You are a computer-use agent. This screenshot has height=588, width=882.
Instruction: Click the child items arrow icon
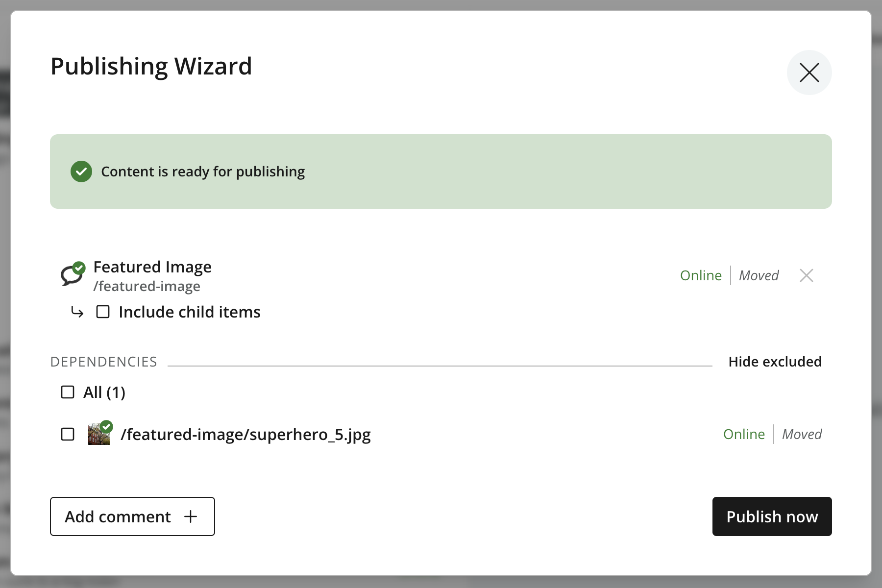[77, 312]
